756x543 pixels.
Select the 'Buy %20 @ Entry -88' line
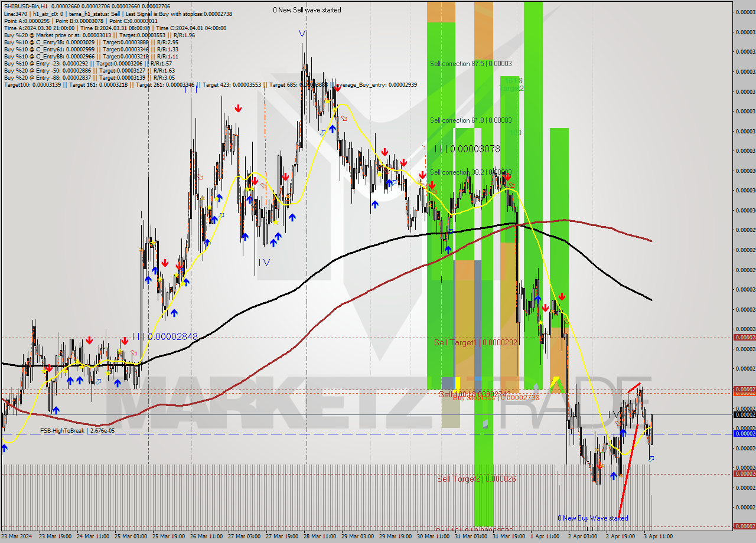click(x=89, y=77)
